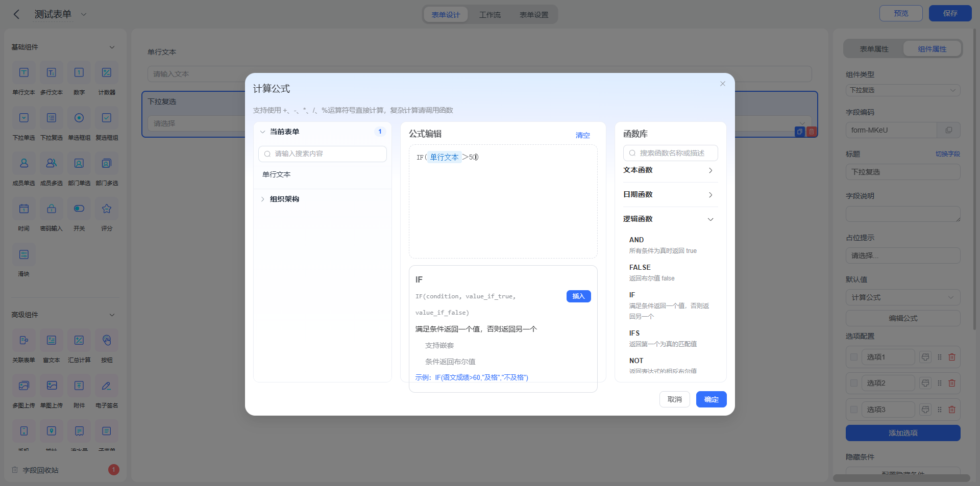980x486 pixels.
Task: Select the 部门多选 component icon
Action: coord(107,164)
